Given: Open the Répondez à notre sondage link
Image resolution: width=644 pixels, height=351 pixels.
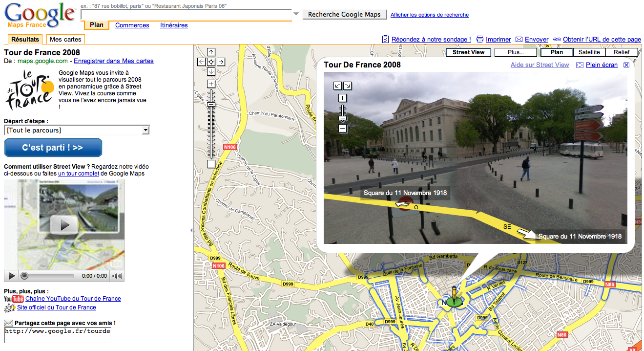Looking at the screenshot, I should tap(431, 39).
